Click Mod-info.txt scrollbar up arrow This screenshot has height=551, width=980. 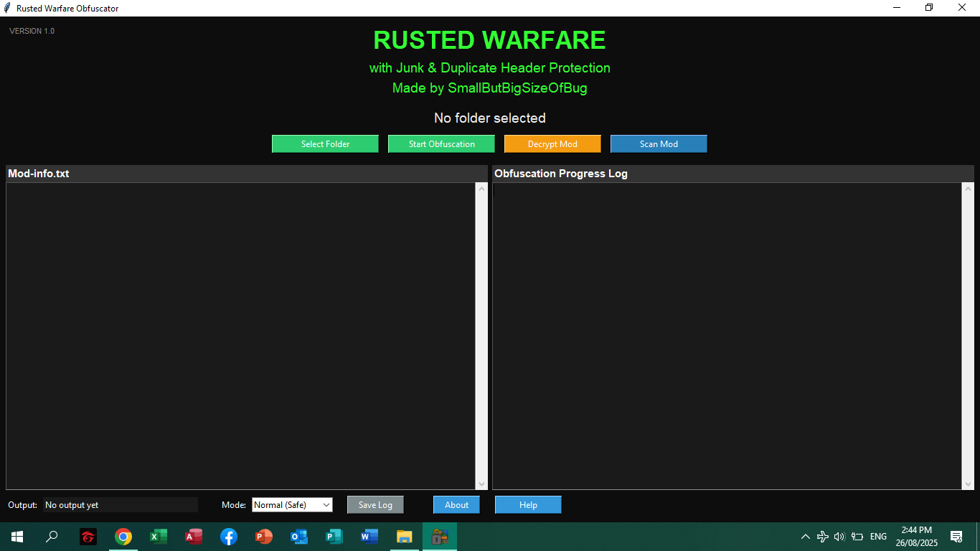pyautogui.click(x=481, y=189)
